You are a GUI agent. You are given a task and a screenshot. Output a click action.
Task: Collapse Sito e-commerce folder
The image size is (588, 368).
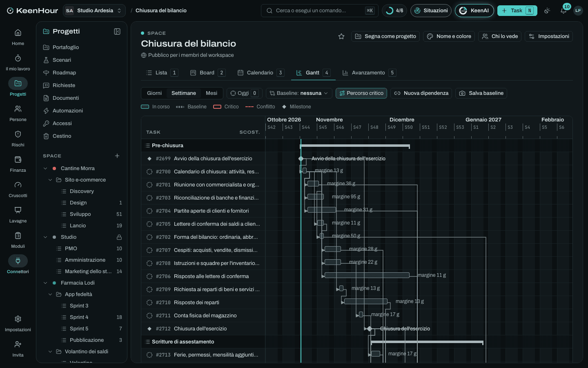click(50, 180)
